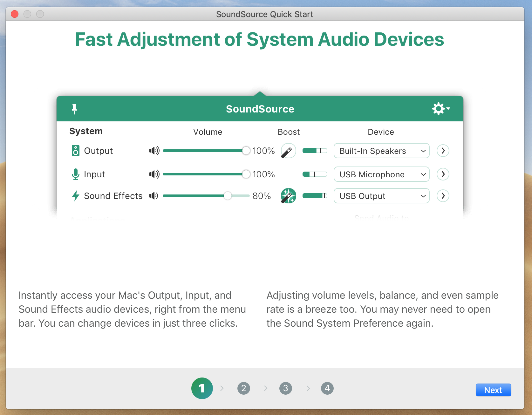Click the Sound Effects lightning bolt icon
This screenshot has height=415, width=532.
tap(75, 196)
